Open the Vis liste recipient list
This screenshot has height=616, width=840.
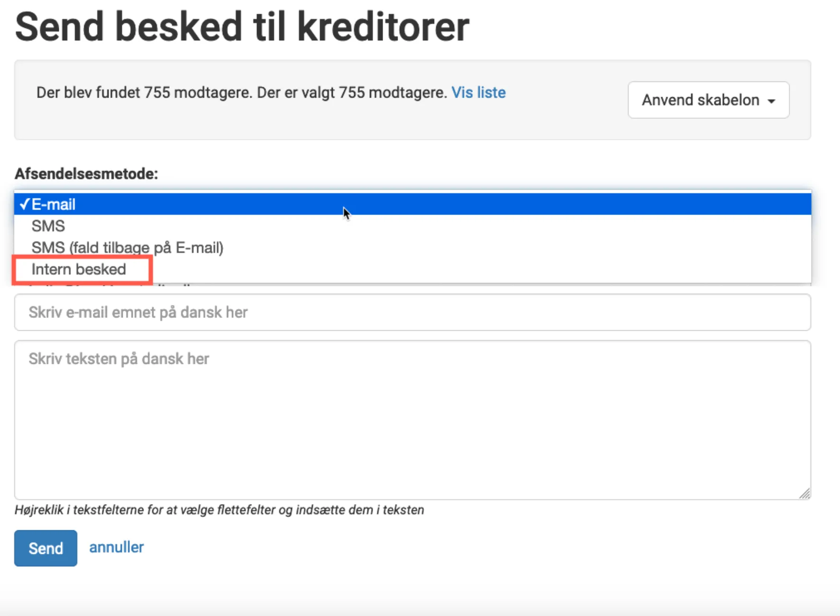point(478,92)
